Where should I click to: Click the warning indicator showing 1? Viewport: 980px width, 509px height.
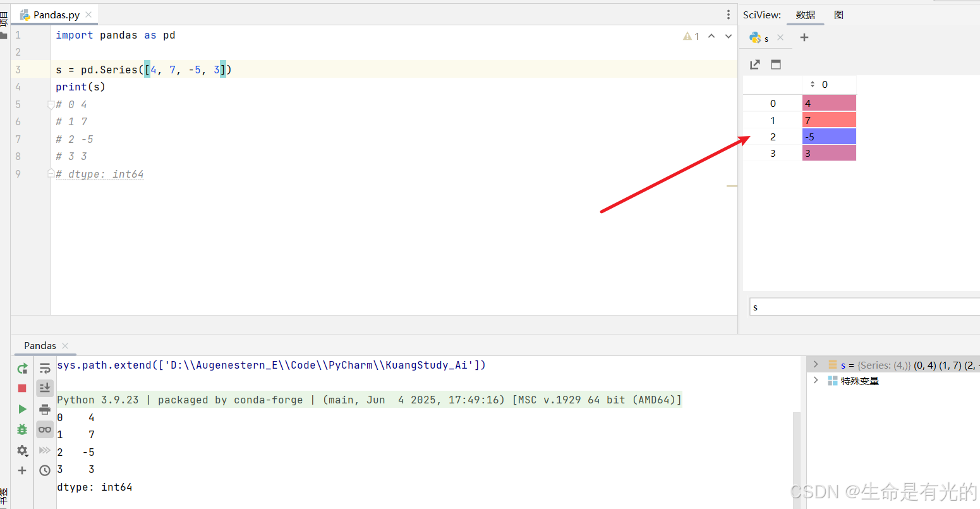click(x=691, y=37)
